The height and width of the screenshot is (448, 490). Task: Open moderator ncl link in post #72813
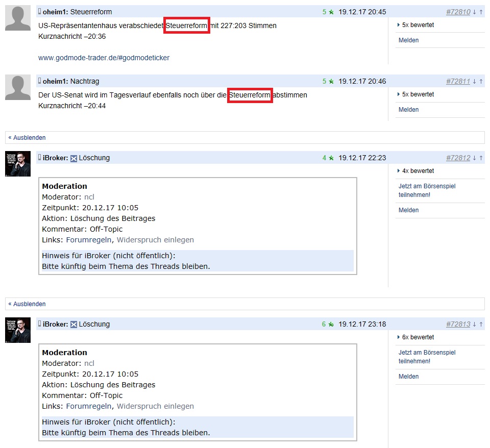click(89, 363)
